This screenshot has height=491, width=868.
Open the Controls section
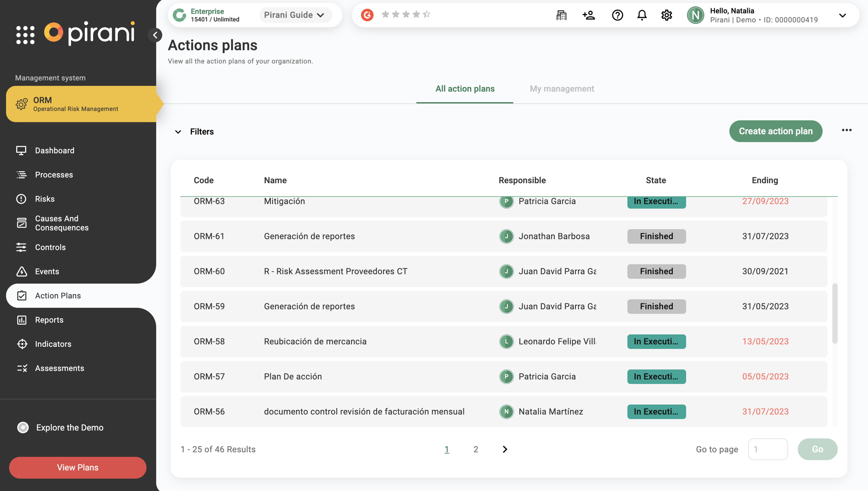click(x=50, y=247)
